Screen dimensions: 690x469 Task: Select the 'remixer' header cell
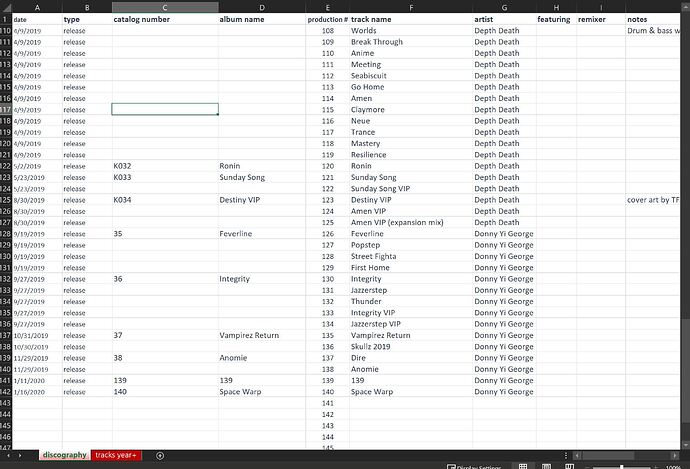(601, 19)
